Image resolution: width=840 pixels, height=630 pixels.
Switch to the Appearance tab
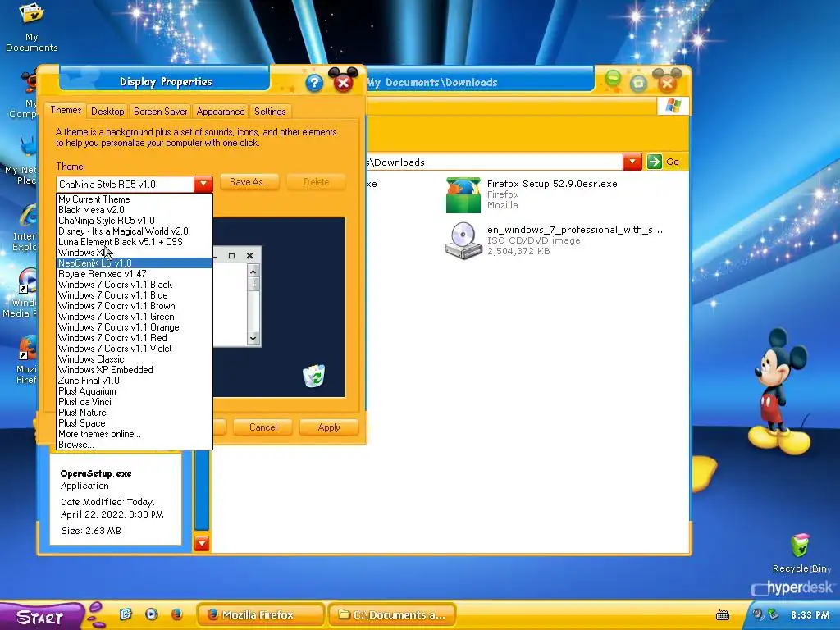(220, 112)
